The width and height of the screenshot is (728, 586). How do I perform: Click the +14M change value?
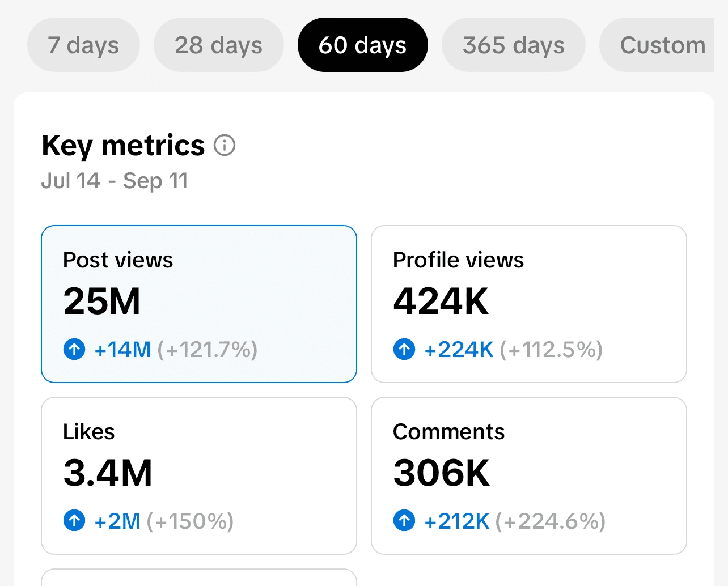(x=122, y=350)
